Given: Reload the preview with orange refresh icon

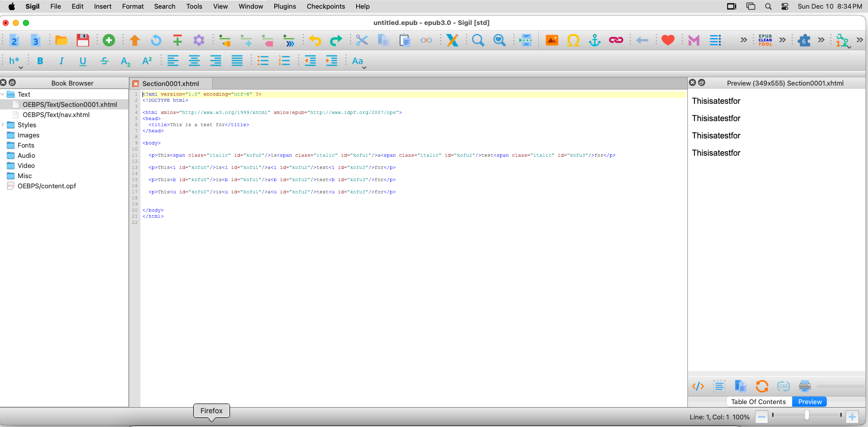Looking at the screenshot, I should pyautogui.click(x=762, y=386).
